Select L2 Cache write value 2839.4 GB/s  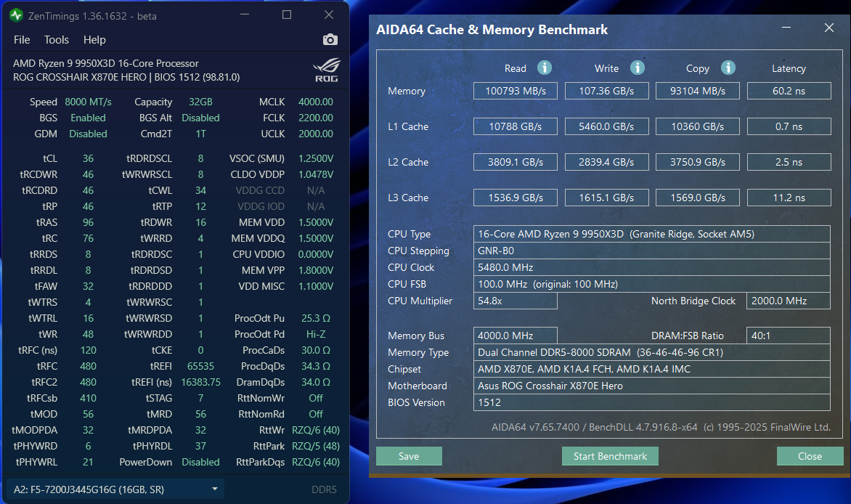(x=607, y=162)
